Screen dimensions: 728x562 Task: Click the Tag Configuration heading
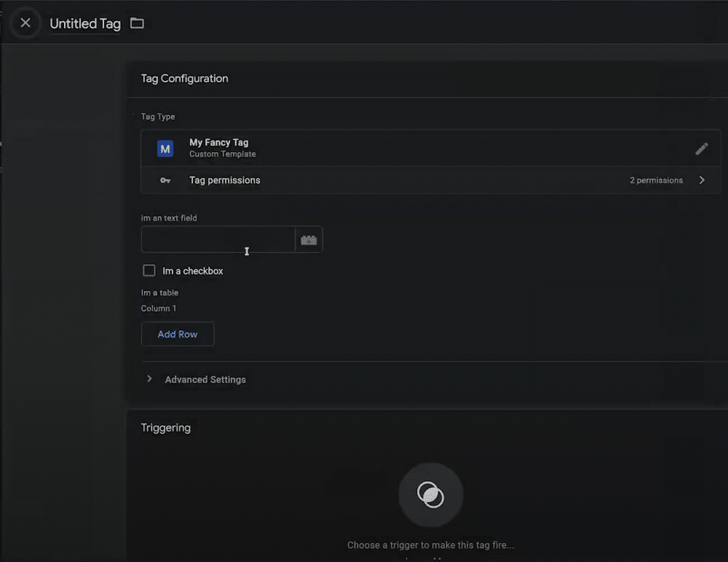tap(184, 79)
